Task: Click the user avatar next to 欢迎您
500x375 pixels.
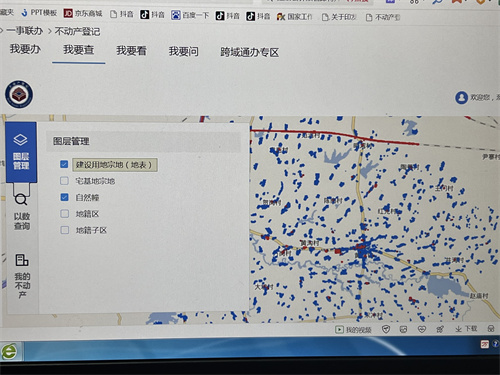Action: pyautogui.click(x=462, y=98)
